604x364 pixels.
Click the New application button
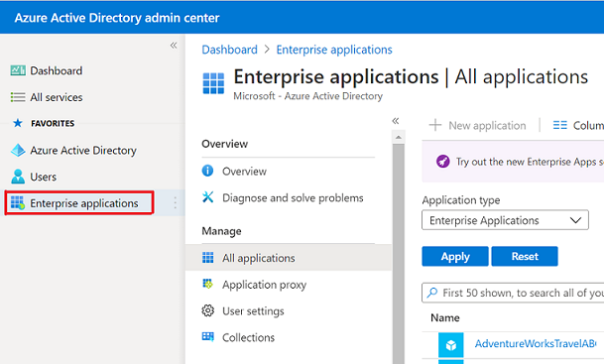pyautogui.click(x=478, y=125)
